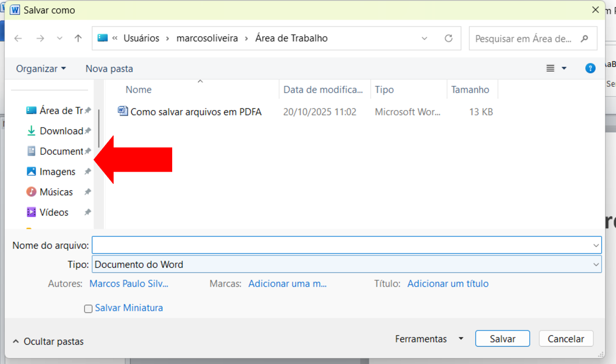
Task: Open the Organizar menu
Action: (41, 69)
